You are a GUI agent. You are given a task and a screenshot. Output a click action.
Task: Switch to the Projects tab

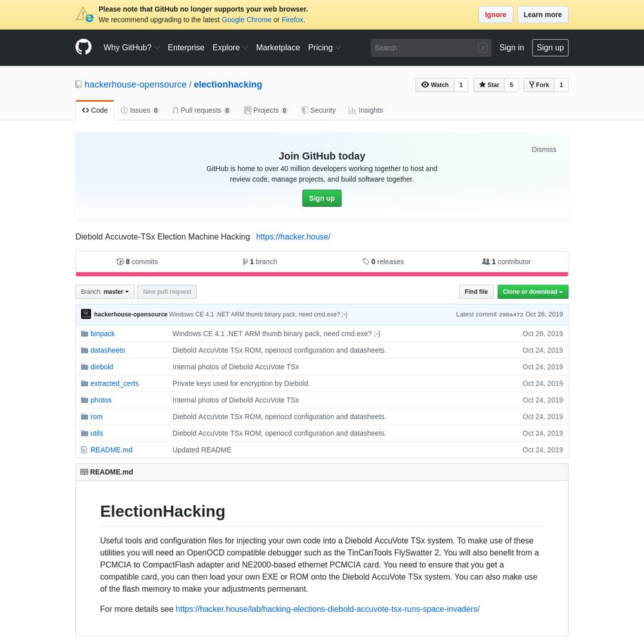[266, 111]
